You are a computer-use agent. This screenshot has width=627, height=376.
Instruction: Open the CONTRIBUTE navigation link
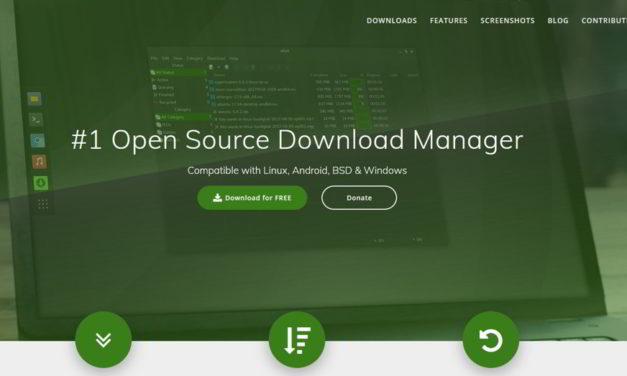point(604,20)
